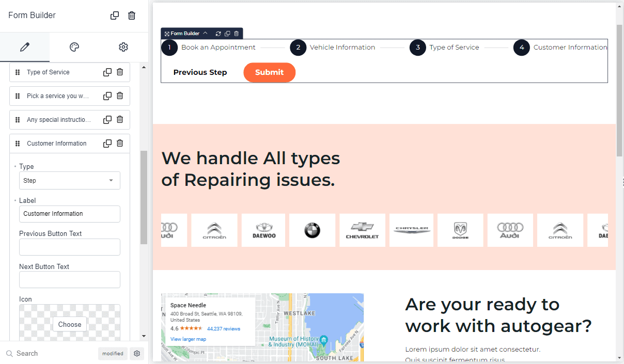The image size is (624, 364).
Task: Click the 'We handle All types' heading
Action: point(251,169)
